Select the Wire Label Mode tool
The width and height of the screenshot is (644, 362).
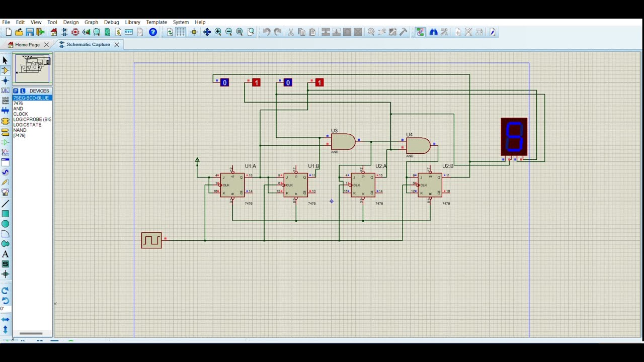[5, 90]
